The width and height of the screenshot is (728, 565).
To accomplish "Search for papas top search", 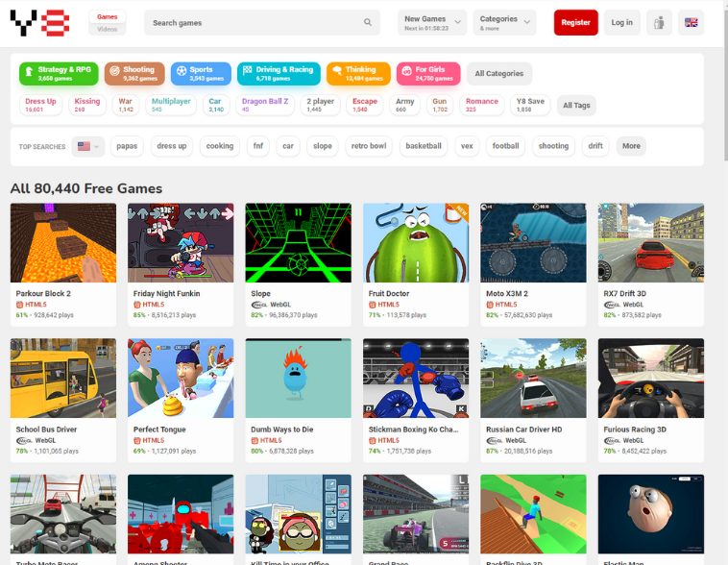I will click(127, 146).
